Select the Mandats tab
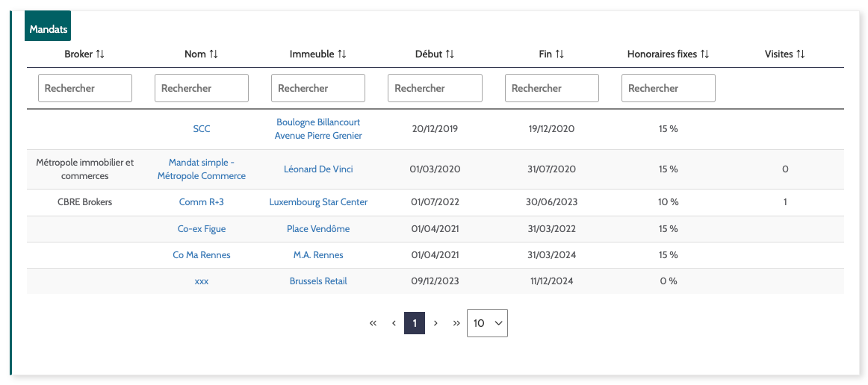The width and height of the screenshot is (868, 385). click(49, 30)
